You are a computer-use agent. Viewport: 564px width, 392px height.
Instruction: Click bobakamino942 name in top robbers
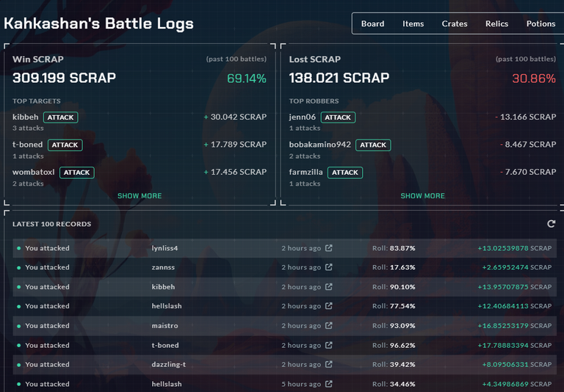tap(319, 145)
